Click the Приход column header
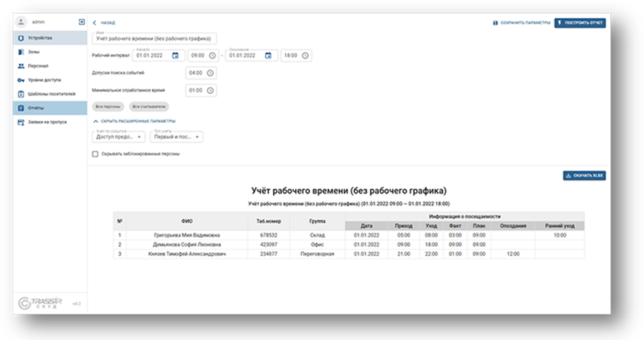This screenshot has height=340, width=644. [x=404, y=226]
